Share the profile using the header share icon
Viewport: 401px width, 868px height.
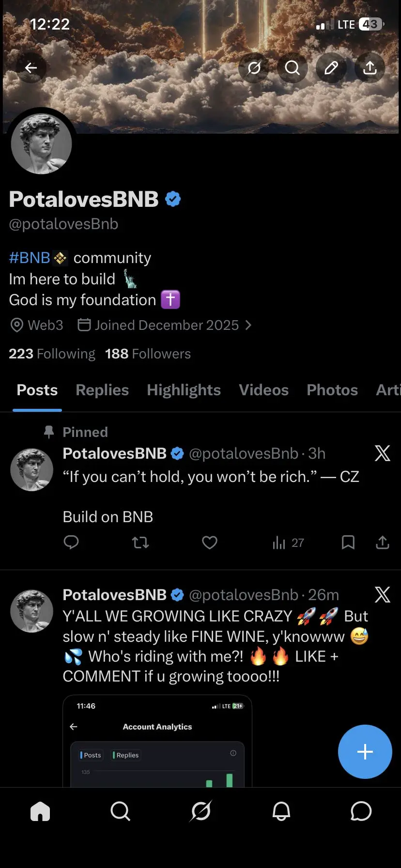[x=370, y=68]
